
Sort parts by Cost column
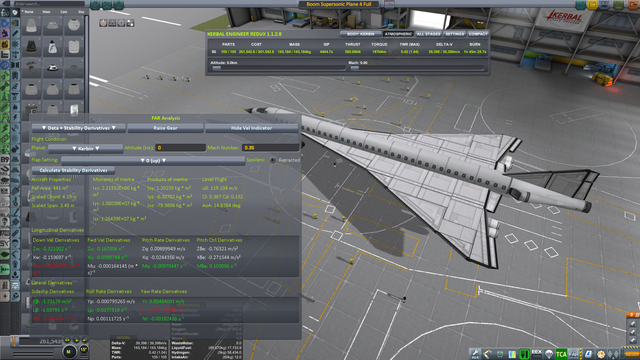(64, 12)
